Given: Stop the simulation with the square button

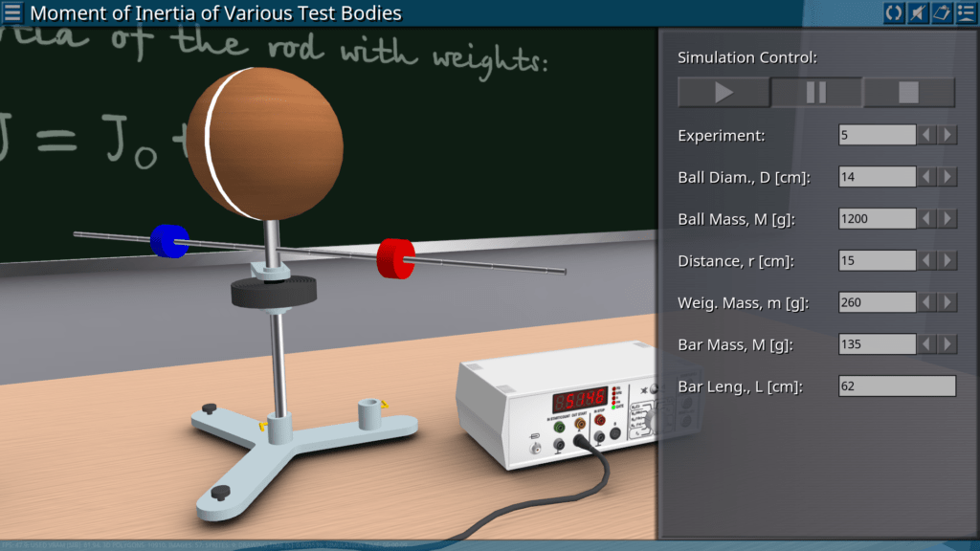Looking at the screenshot, I should (908, 93).
